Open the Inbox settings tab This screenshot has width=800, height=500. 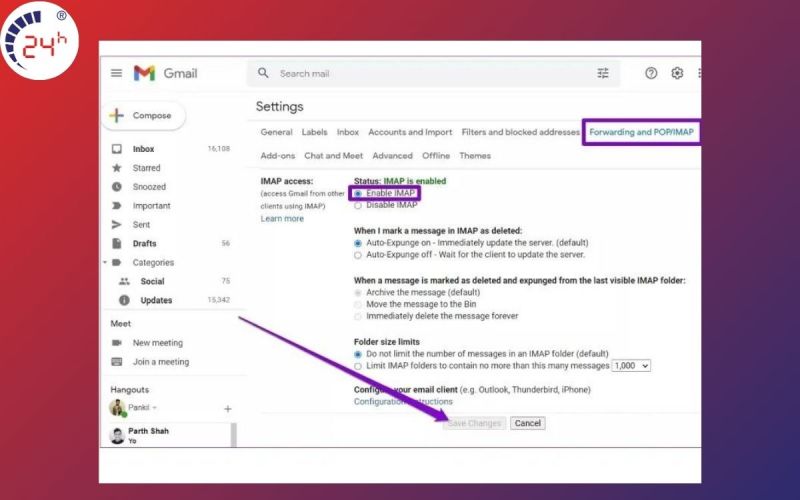click(x=347, y=132)
